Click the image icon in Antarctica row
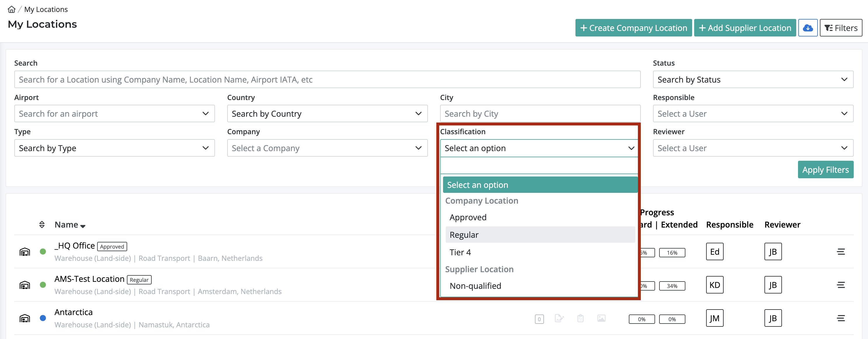This screenshot has width=868, height=339. pos(601,319)
